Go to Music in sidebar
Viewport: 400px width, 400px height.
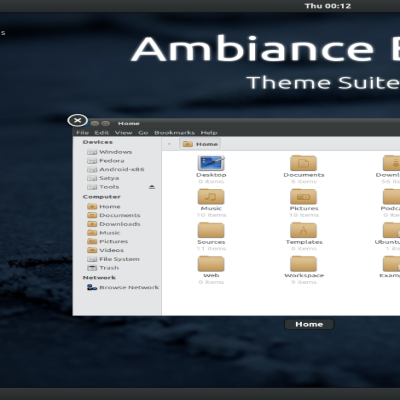(104, 233)
